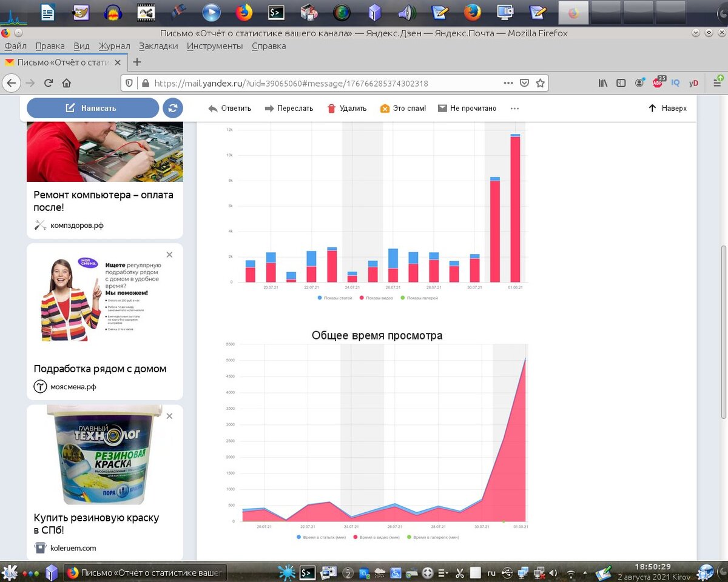Open the Файл menu
This screenshot has width=728, height=582.
click(x=15, y=46)
